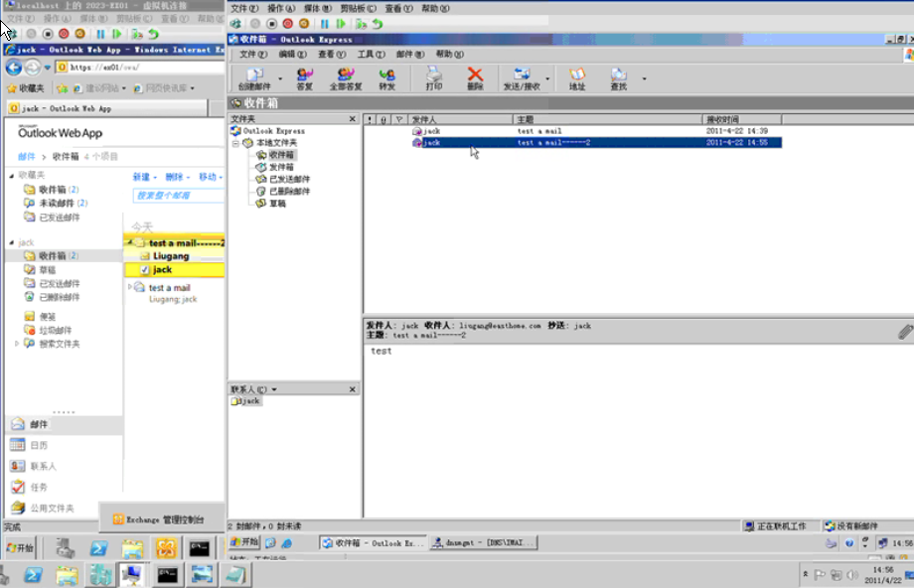Open the 移动 dropdown in OWA
This screenshot has height=588, width=914.
tap(211, 177)
